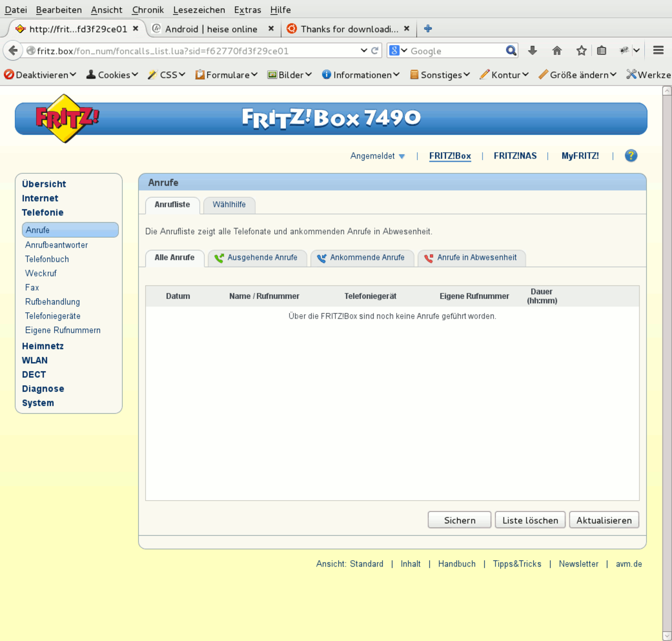Click in the Google search field
This screenshot has height=641, width=672.
(x=456, y=51)
